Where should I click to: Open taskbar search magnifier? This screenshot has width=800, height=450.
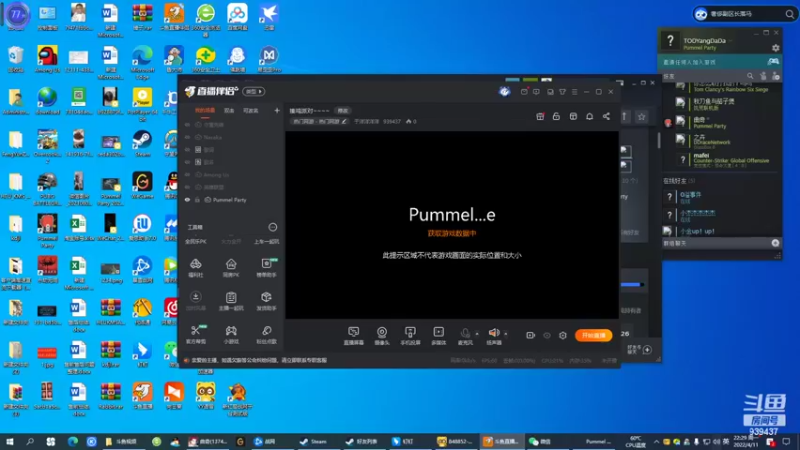click(x=30, y=441)
